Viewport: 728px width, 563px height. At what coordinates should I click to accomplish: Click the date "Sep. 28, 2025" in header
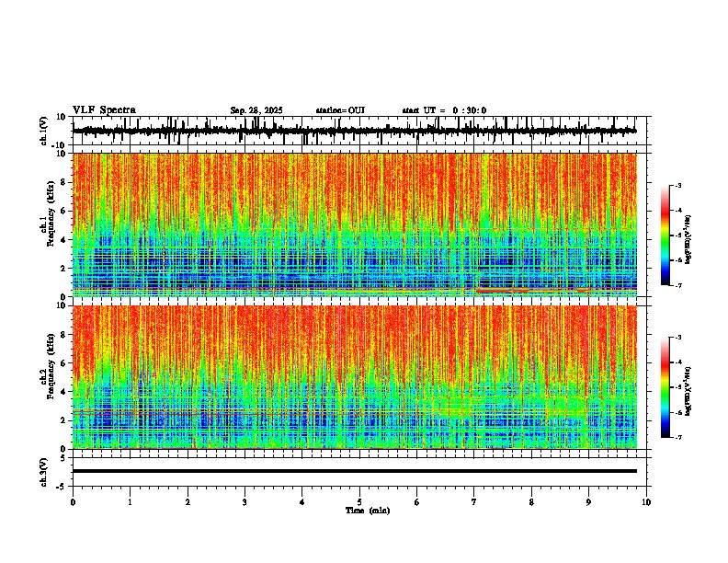(x=256, y=110)
